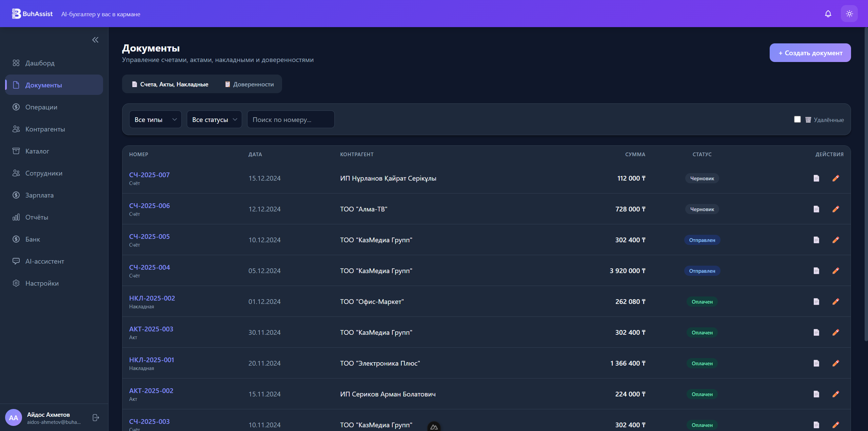This screenshot has height=431, width=868.
Task: Select the Счета, Акты, Накладные tab
Action: click(170, 84)
